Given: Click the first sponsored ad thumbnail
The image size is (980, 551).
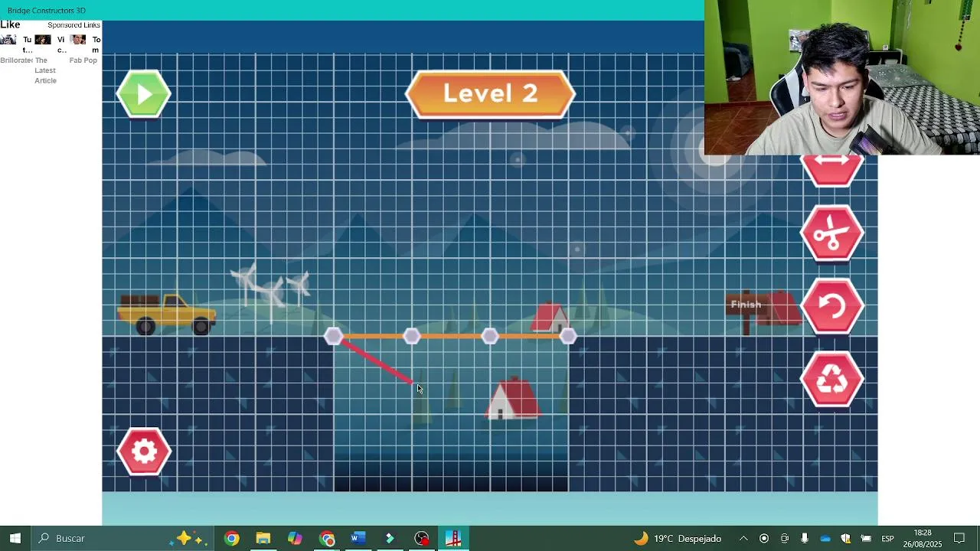Looking at the screenshot, I should point(8,40).
